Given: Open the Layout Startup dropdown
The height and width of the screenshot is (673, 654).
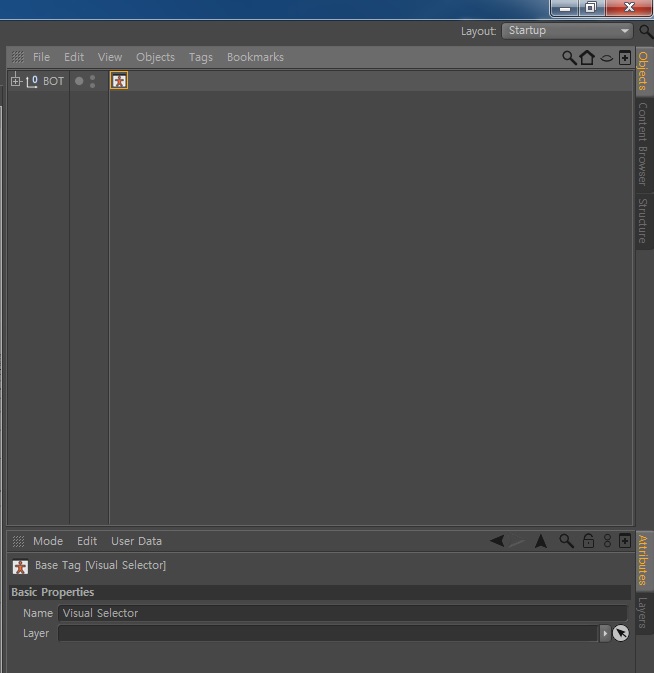Looking at the screenshot, I should [x=567, y=31].
